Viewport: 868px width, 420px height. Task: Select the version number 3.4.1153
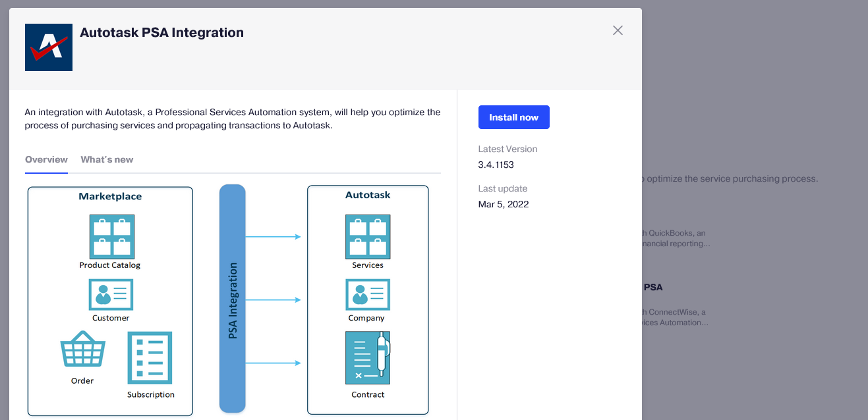click(496, 165)
